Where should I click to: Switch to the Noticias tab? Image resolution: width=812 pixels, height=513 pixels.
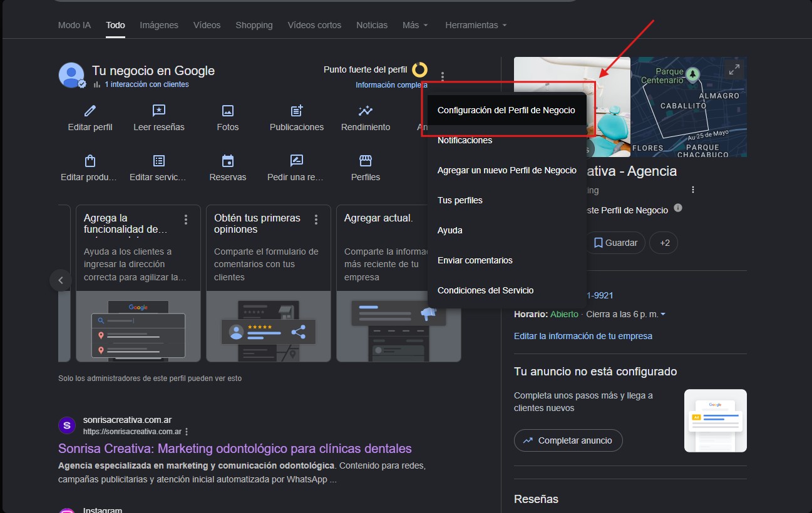point(372,25)
